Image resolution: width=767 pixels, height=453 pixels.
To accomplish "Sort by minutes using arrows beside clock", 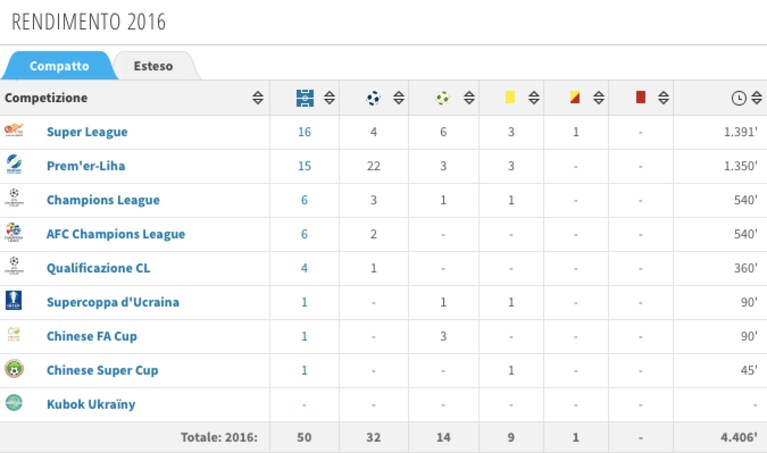I will pyautogui.click(x=757, y=98).
